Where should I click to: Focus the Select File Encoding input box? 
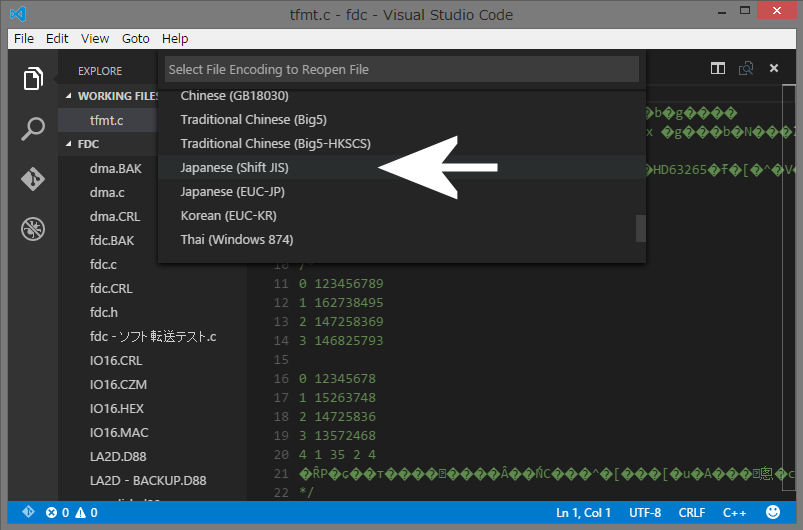pyautogui.click(x=402, y=69)
